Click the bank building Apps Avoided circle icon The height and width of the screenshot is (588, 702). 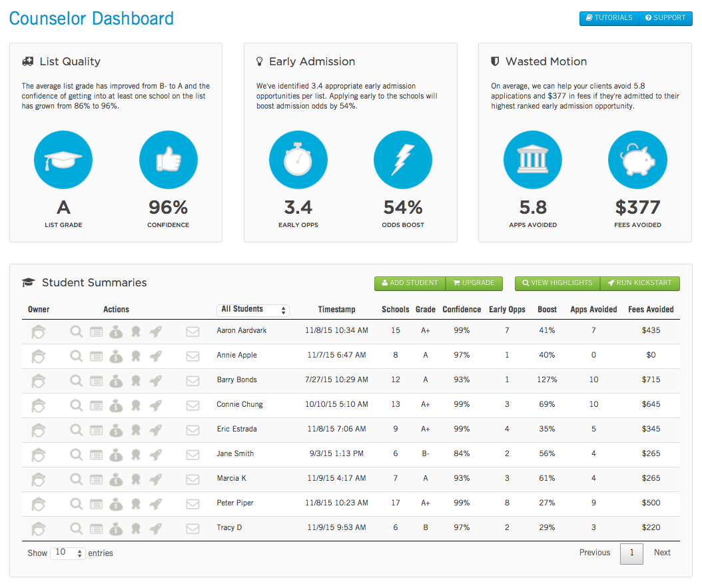(x=533, y=160)
